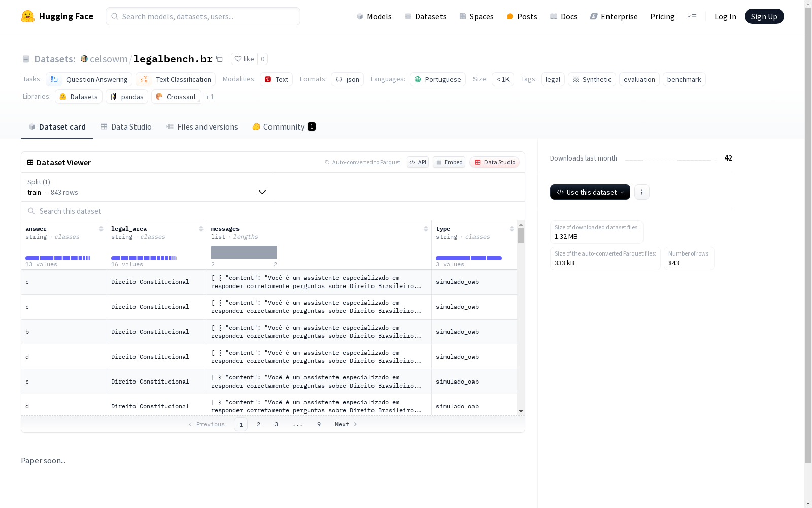812x508 pixels.
Task: Open Enterprise in the top navigation
Action: [x=614, y=16]
